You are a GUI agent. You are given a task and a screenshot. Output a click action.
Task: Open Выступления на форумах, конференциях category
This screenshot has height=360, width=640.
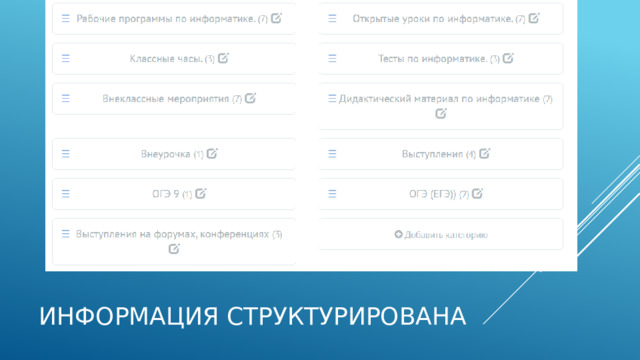(x=179, y=234)
